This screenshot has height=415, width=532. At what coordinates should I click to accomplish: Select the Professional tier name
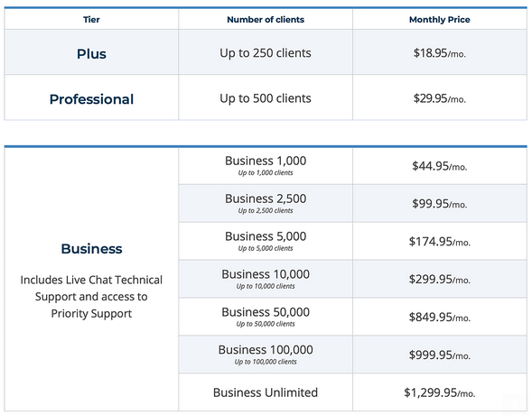91,99
